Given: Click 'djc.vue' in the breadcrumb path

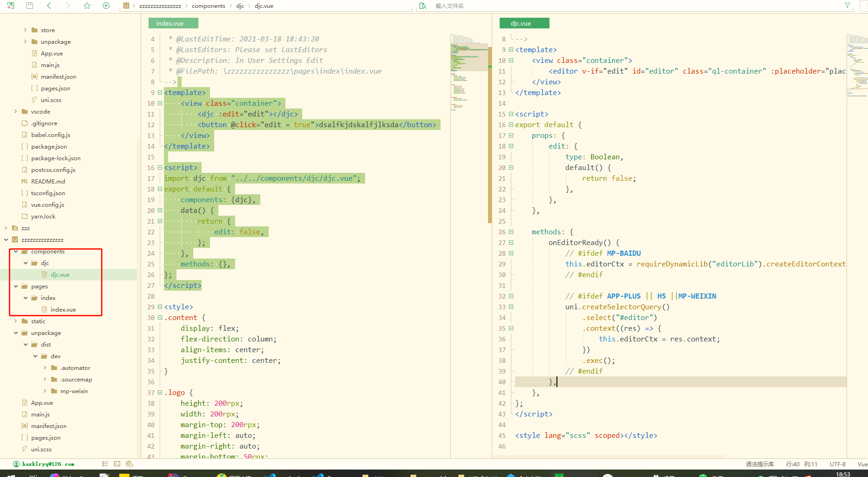Looking at the screenshot, I should pyautogui.click(x=264, y=6).
